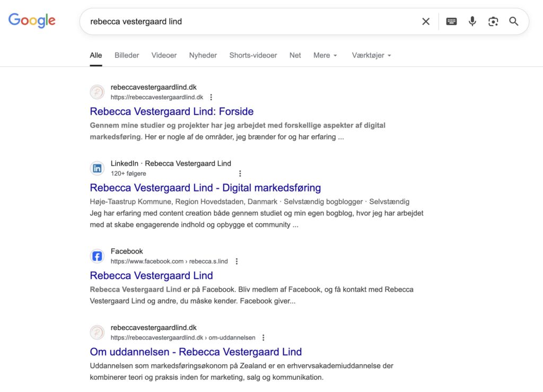Click the snippet starting Uddannelsen som markedsføringsøkonom
This screenshot has width=543, height=392.
(241, 371)
